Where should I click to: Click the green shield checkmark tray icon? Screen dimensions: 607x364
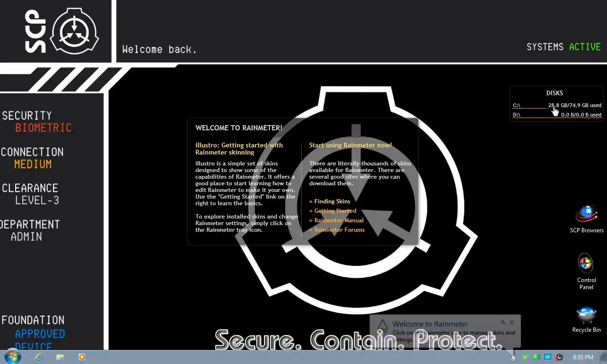click(x=525, y=357)
